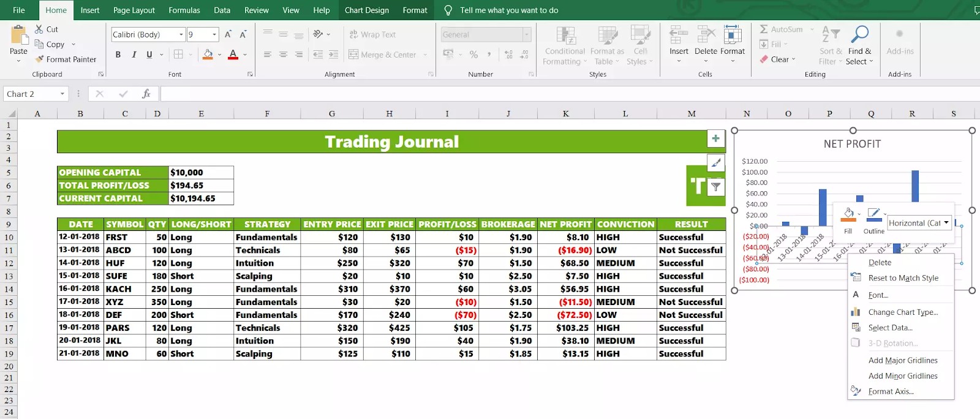
Task: Click the formula bar input field
Action: coord(570,94)
